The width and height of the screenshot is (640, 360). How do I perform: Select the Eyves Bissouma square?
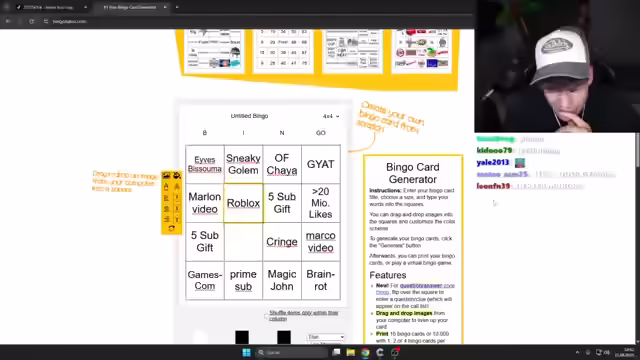click(x=205, y=164)
